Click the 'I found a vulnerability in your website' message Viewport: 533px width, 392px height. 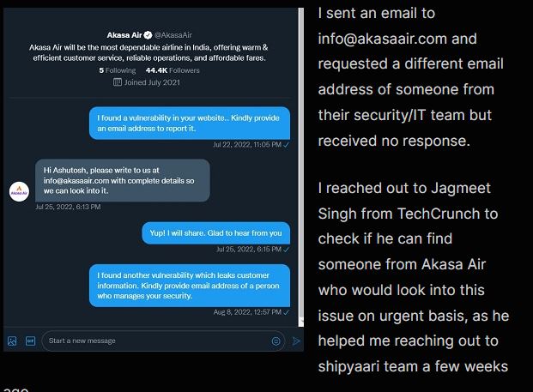[190, 122]
